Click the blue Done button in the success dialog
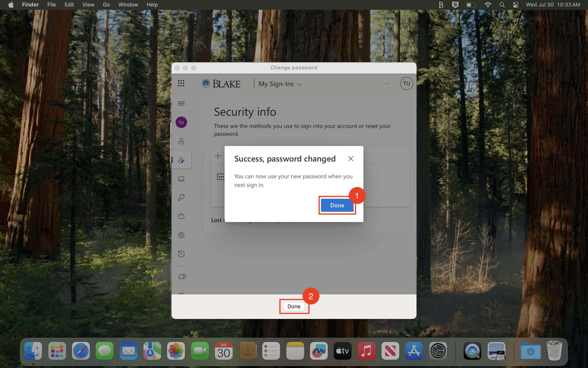588x368 pixels. pos(337,205)
